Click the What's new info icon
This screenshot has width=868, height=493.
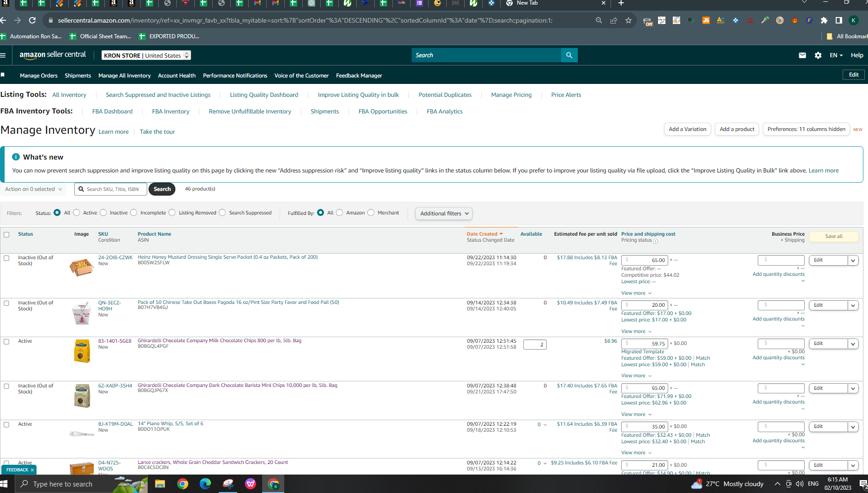tap(16, 157)
